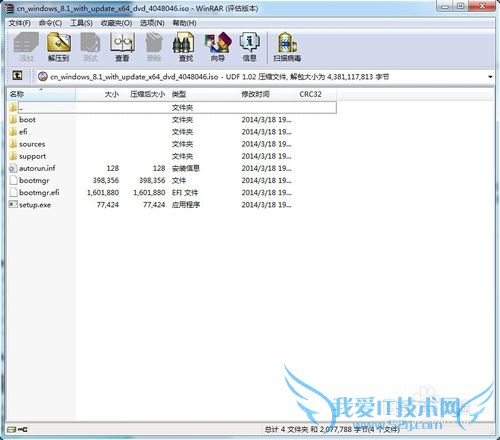Image resolution: width=500 pixels, height=440 pixels.
Task: Select the 'autorun.inf' file name
Action: pos(37,168)
